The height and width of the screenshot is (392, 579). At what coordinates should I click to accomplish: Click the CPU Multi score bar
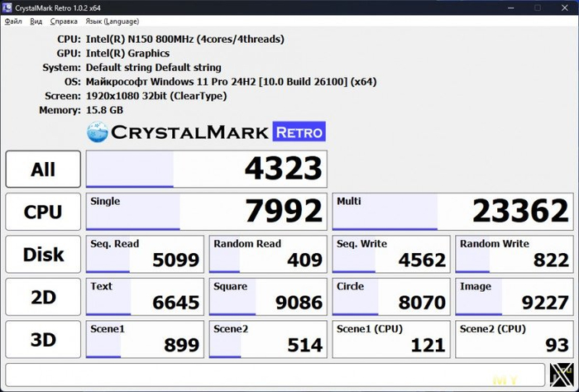452,212
